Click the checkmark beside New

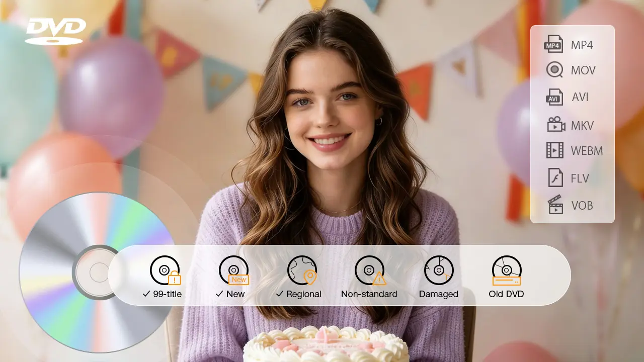pyautogui.click(x=219, y=294)
